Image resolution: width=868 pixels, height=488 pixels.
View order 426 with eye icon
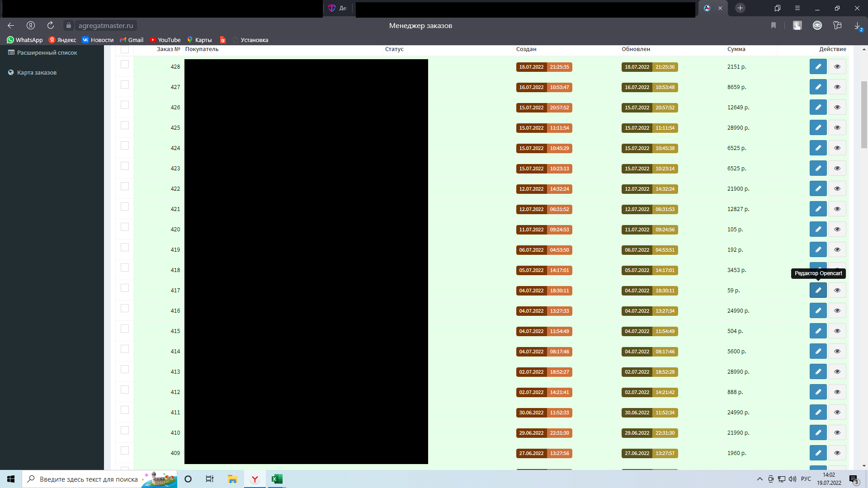click(x=837, y=107)
